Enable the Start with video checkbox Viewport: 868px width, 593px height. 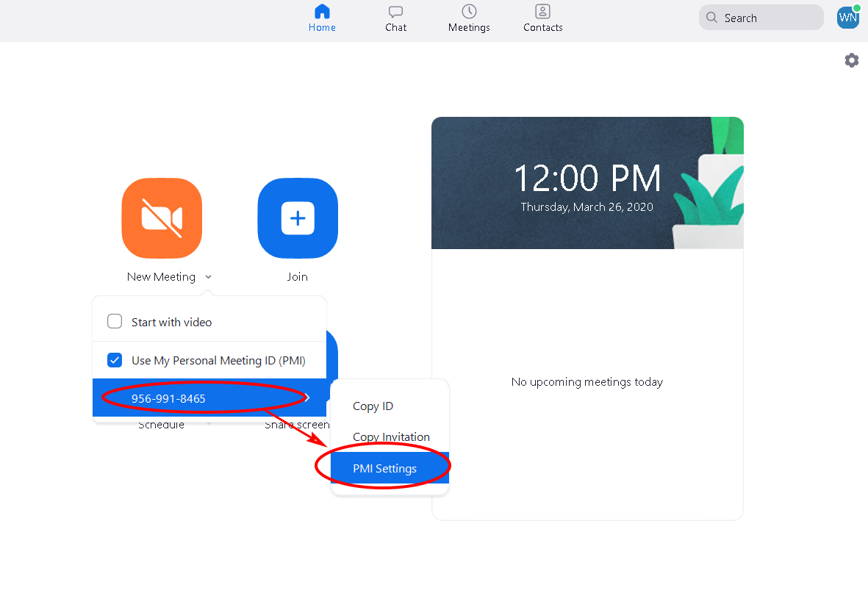click(115, 322)
